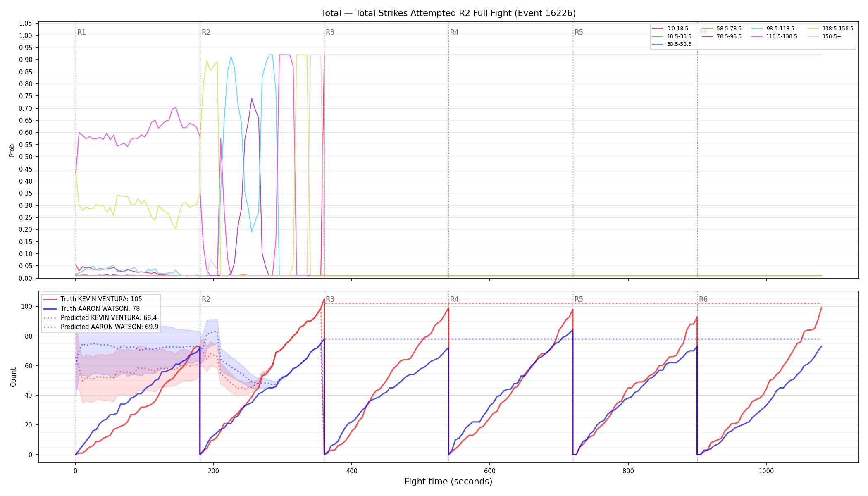Select the 78.5-98.5 legend entry
The width and height of the screenshot is (868, 496).
[721, 36]
